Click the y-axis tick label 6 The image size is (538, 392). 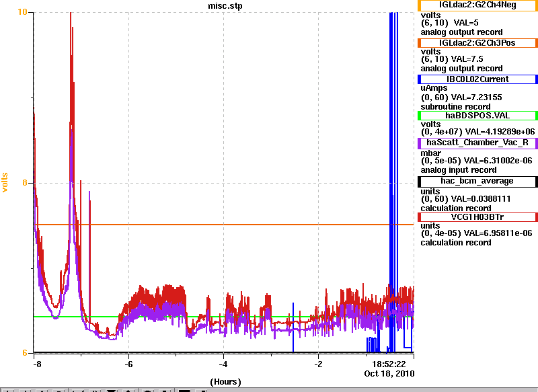(25, 352)
